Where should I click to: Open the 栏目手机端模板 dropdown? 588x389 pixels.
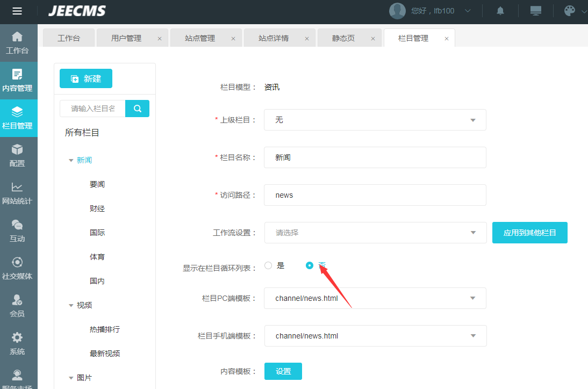[x=375, y=336]
